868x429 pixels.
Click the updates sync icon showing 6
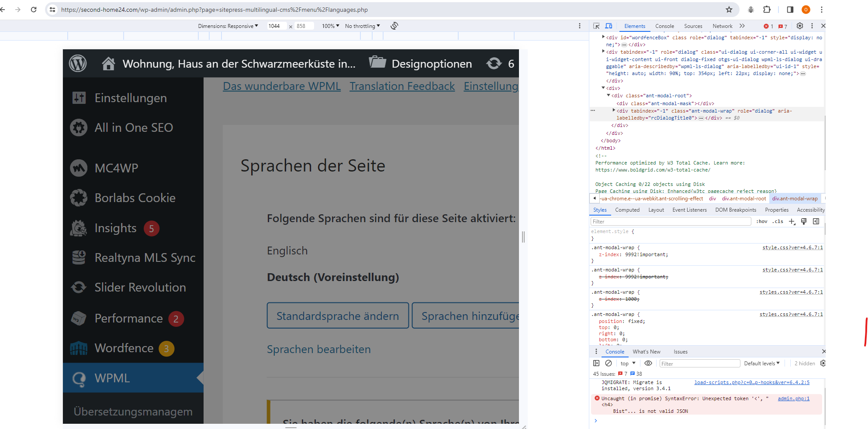[x=494, y=64]
